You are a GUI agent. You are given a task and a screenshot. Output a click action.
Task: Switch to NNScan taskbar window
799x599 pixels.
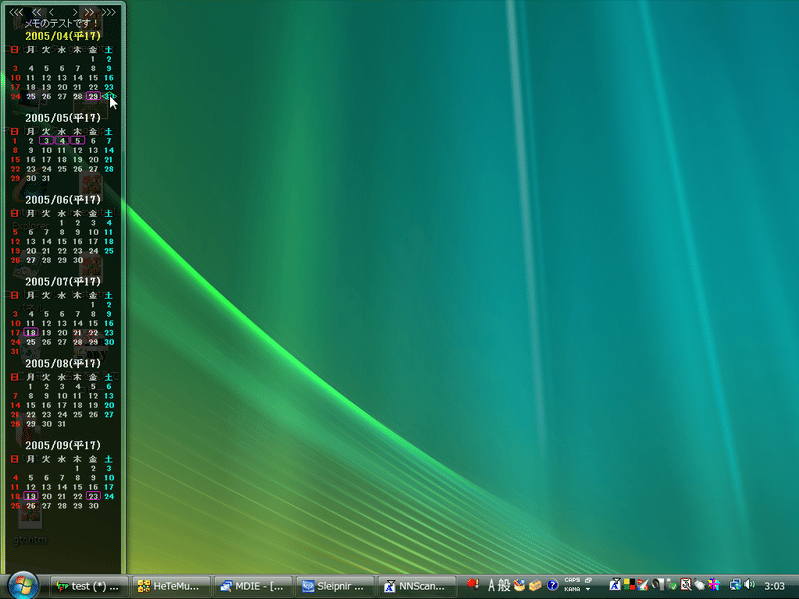[418, 586]
